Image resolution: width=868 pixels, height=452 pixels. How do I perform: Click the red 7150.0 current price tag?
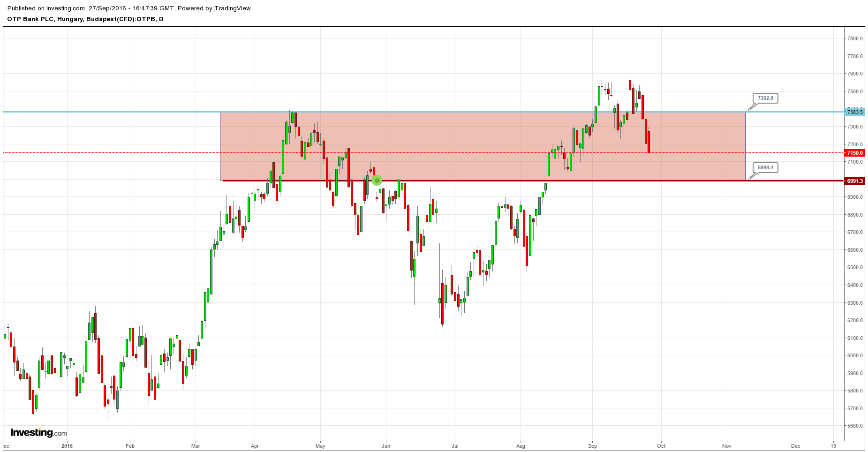(x=854, y=153)
